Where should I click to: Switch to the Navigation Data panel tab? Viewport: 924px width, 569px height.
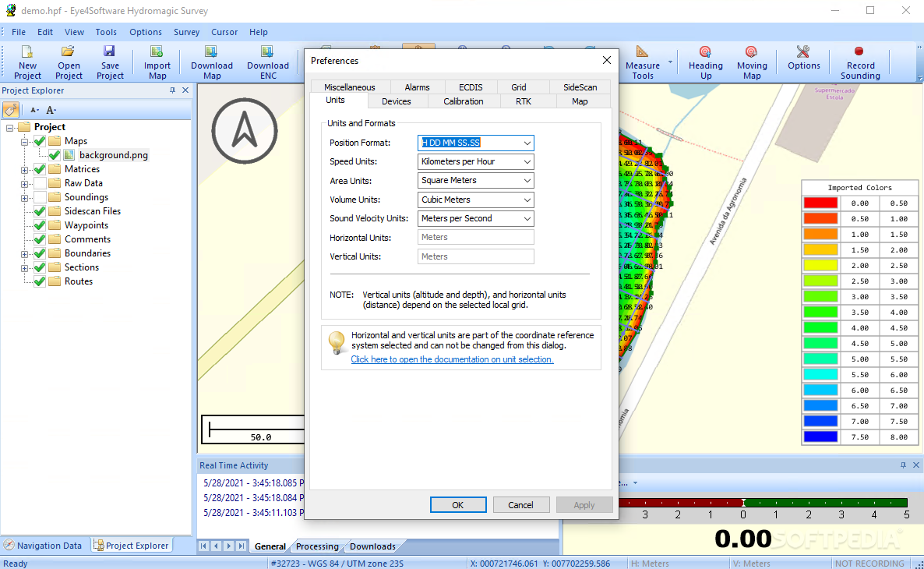(44, 546)
